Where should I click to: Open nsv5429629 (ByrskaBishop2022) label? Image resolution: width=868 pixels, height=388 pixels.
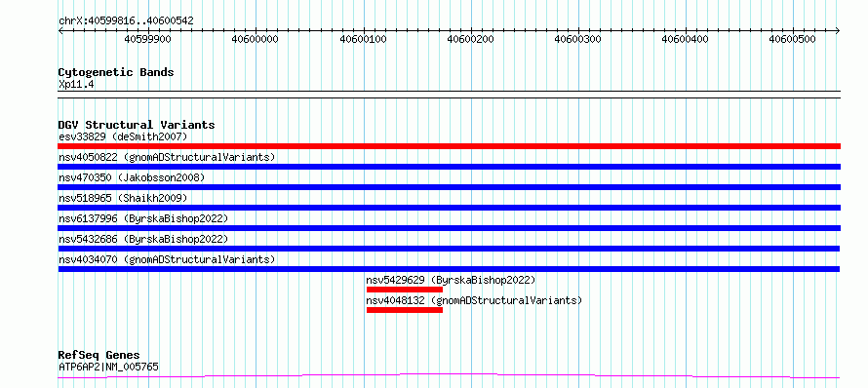coord(451,280)
